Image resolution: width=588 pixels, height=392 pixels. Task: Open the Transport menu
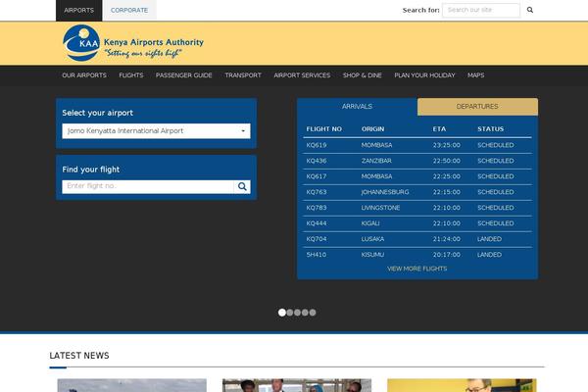243,75
